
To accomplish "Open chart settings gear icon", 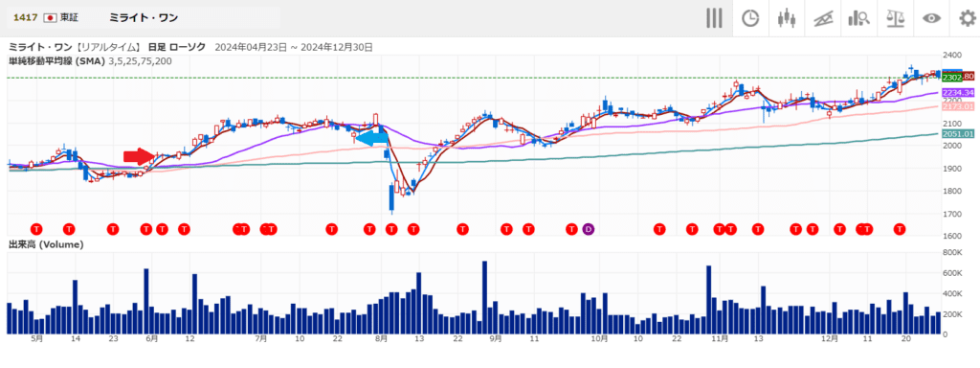I will (x=967, y=18).
